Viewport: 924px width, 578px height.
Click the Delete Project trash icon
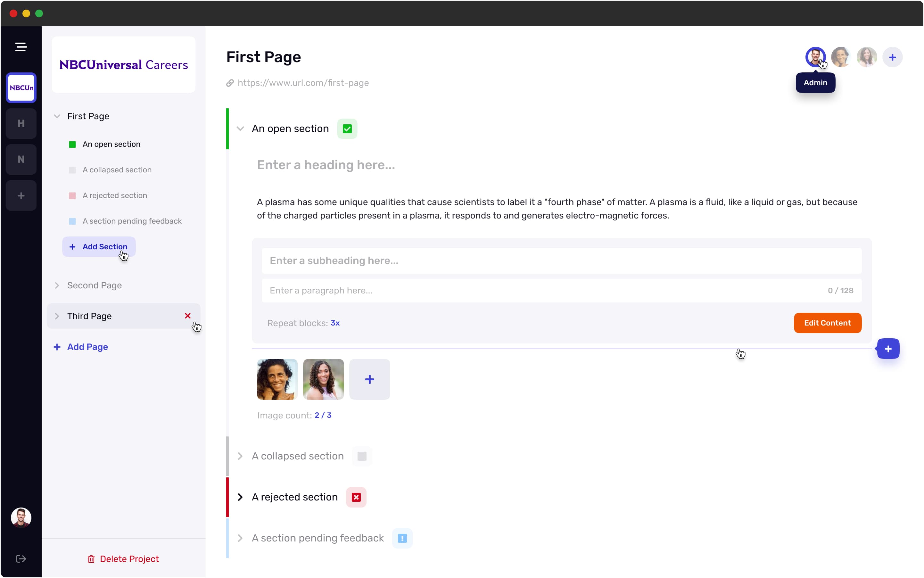click(x=91, y=559)
